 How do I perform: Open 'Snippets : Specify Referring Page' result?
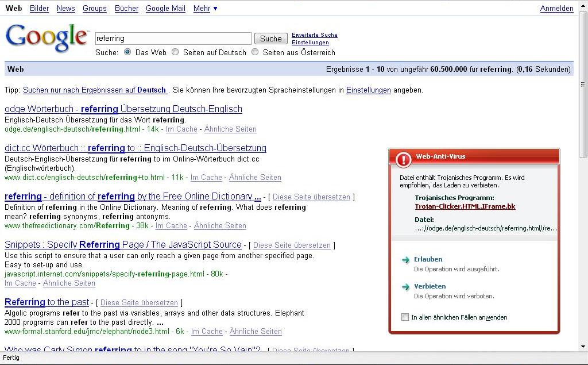pos(123,244)
